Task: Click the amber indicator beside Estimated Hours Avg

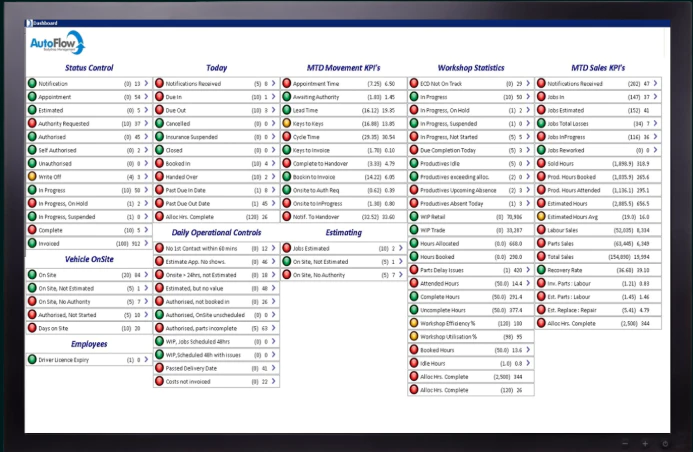Action: pos(541,217)
